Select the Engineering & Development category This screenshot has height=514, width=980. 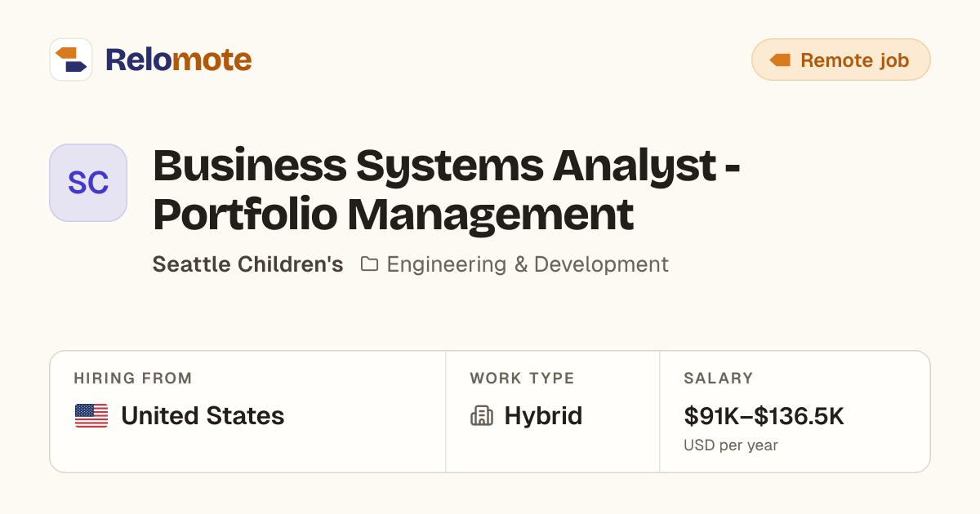tap(528, 264)
